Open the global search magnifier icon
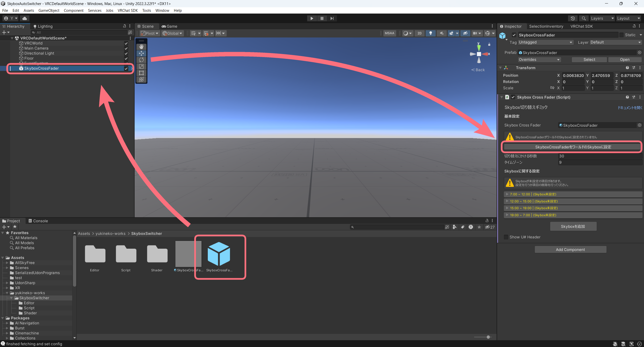This screenshot has width=644, height=347. tap(584, 18)
